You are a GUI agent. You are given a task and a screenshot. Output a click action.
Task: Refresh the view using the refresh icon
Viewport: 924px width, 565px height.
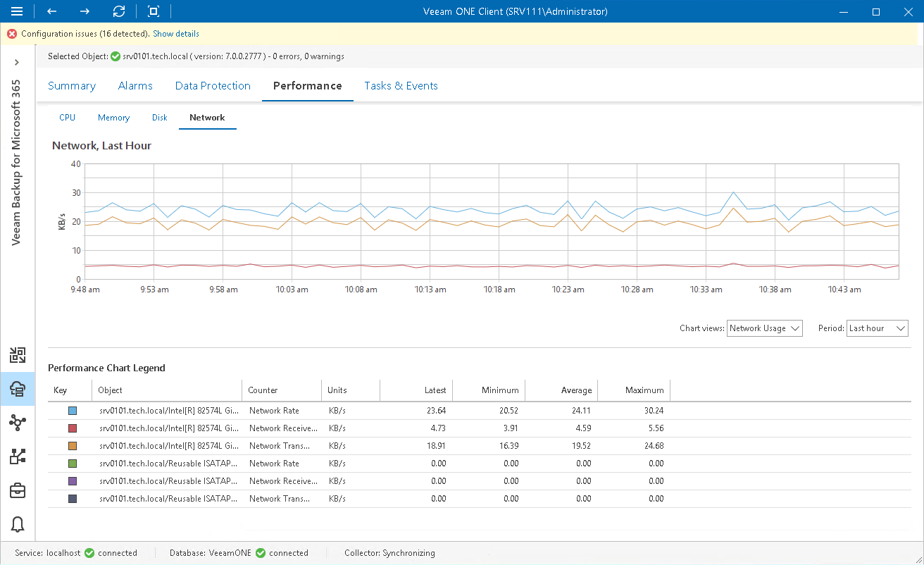click(118, 11)
